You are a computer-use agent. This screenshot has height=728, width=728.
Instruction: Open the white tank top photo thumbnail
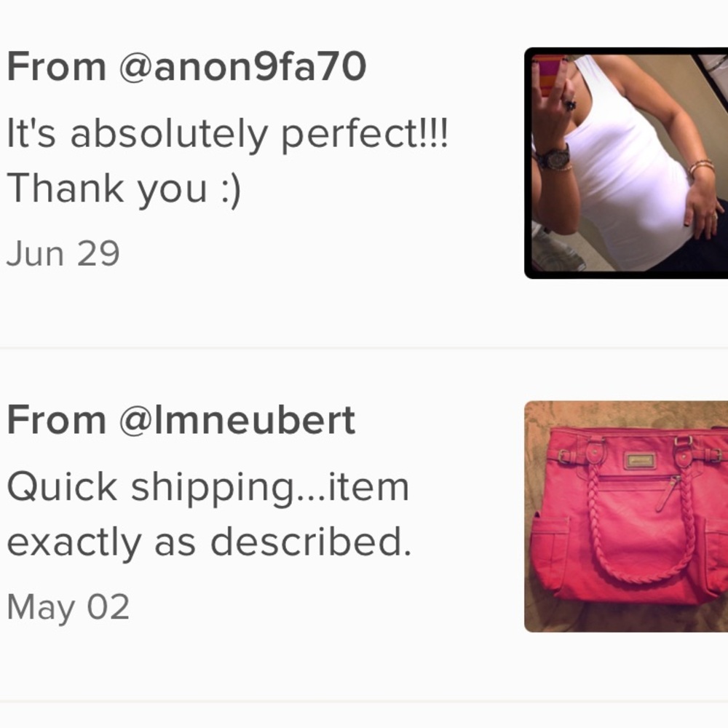626,163
